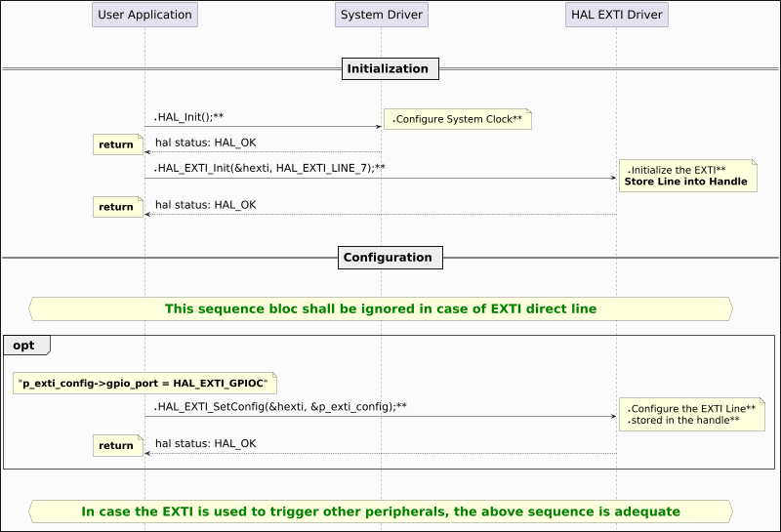This screenshot has width=781, height=532.
Task: Click the HAL EXTI Driver participant box
Action: point(616,15)
